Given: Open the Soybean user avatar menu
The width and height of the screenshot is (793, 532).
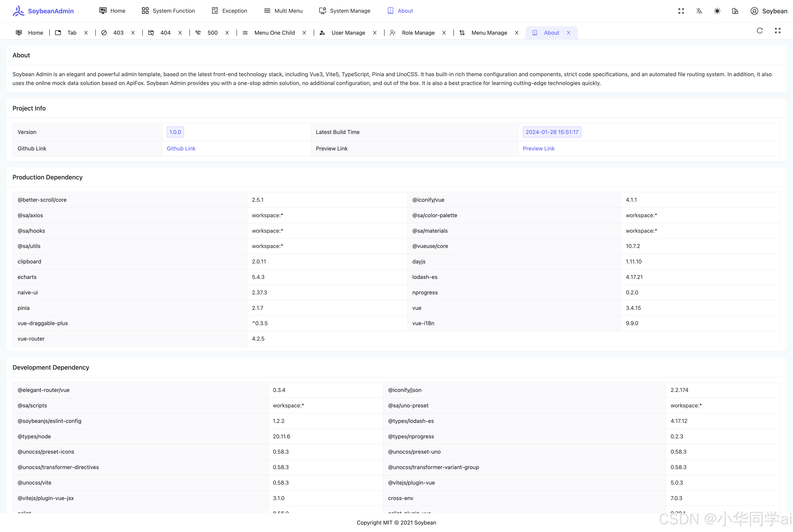Looking at the screenshot, I should [x=769, y=11].
